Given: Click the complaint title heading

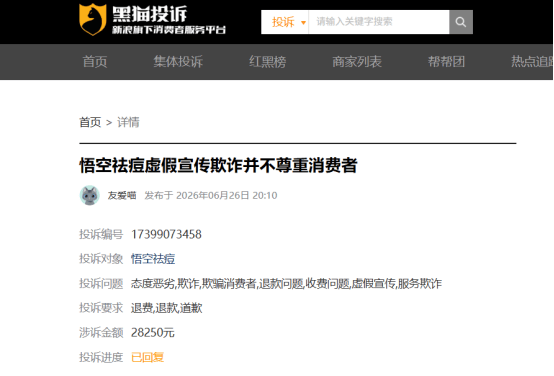Looking at the screenshot, I should 218,165.
